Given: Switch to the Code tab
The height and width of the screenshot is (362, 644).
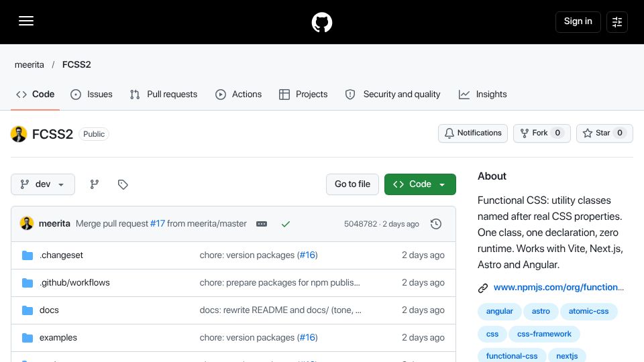Looking at the screenshot, I should 36,95.
